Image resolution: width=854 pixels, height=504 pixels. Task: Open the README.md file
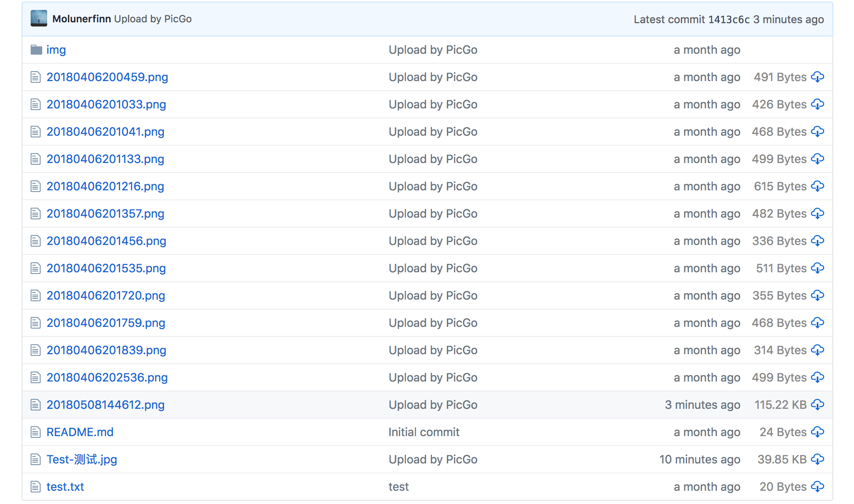(80, 432)
